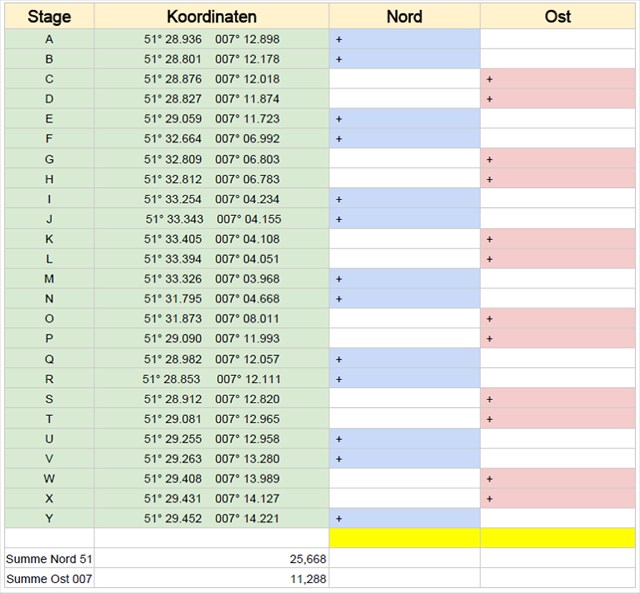Image resolution: width=640 pixels, height=593 pixels.
Task: Click the yellow cell under Ost column
Action: pos(557,538)
